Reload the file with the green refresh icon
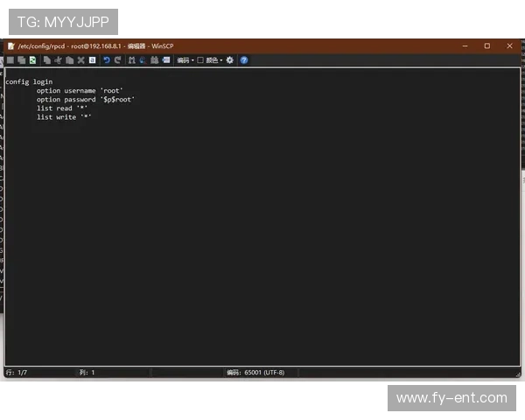Screen dimensions: 525x420 tap(32, 60)
